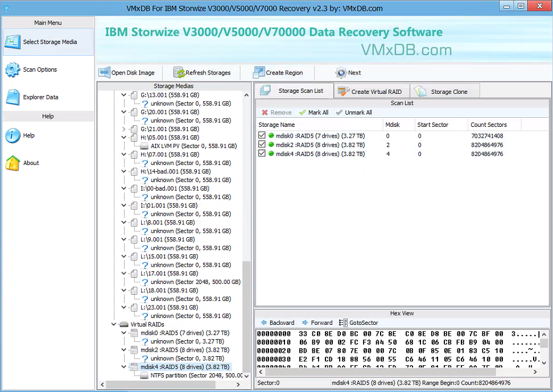Switch to the Storage Scan List tab

295,90
